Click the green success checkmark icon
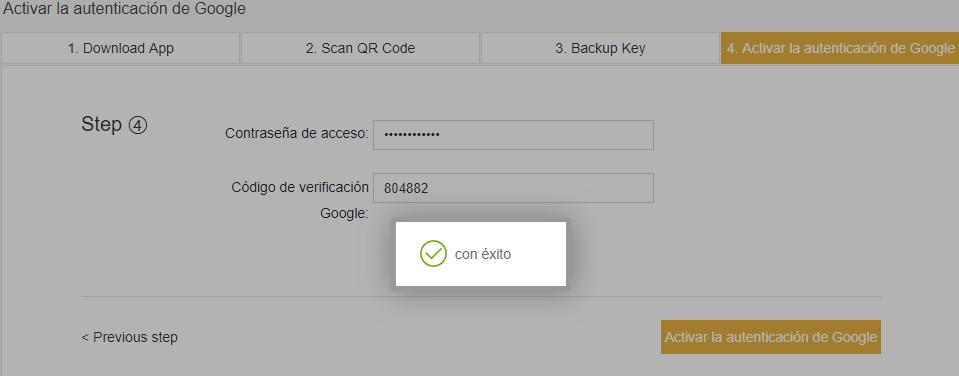This screenshot has width=959, height=376. point(433,253)
